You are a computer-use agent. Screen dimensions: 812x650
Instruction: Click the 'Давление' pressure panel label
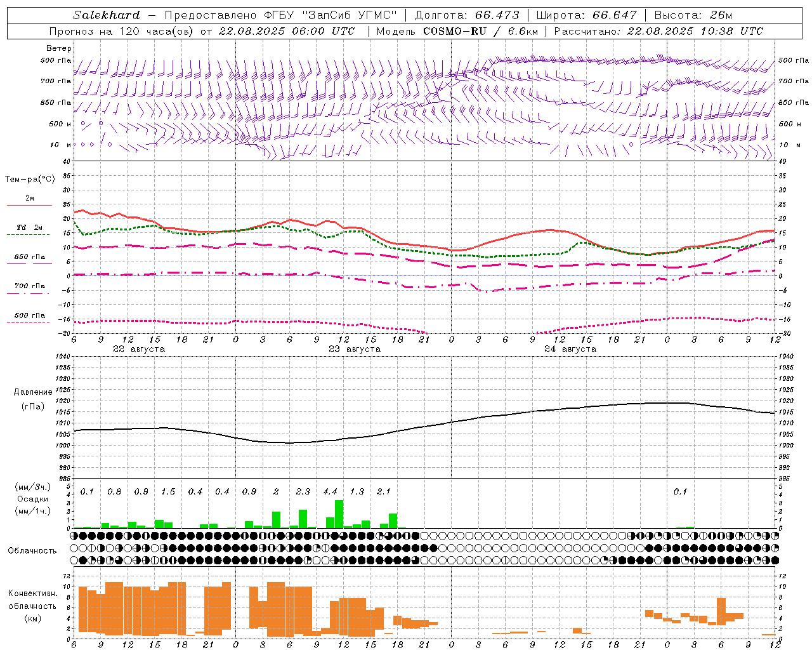pos(33,392)
